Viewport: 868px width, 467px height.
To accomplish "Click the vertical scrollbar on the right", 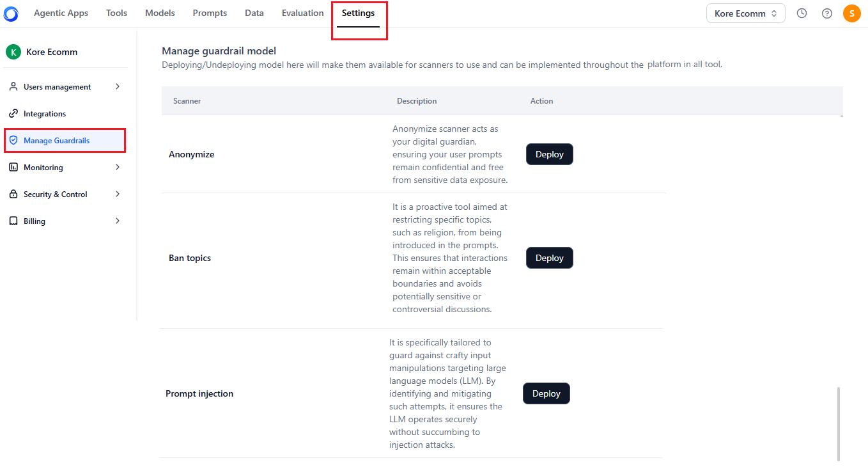I will [839, 423].
